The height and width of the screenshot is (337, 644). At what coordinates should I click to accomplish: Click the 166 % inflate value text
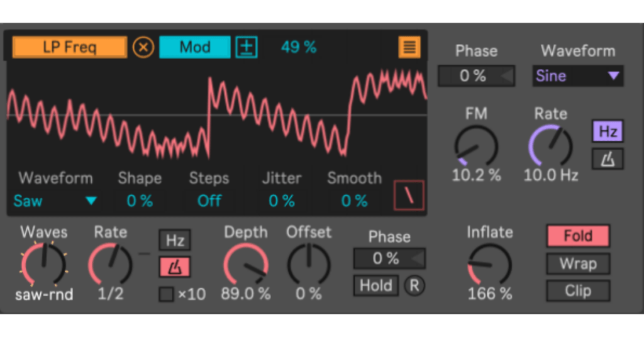point(489,294)
